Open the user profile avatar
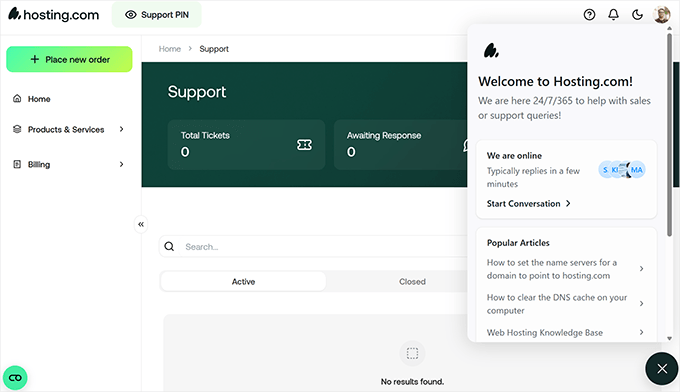This screenshot has width=680, height=392. tap(661, 15)
